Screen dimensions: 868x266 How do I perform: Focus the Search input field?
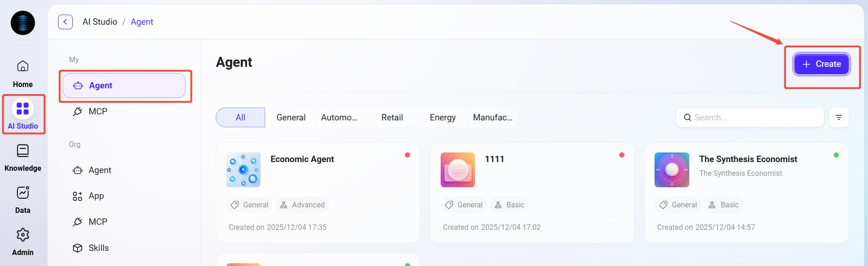tap(754, 118)
